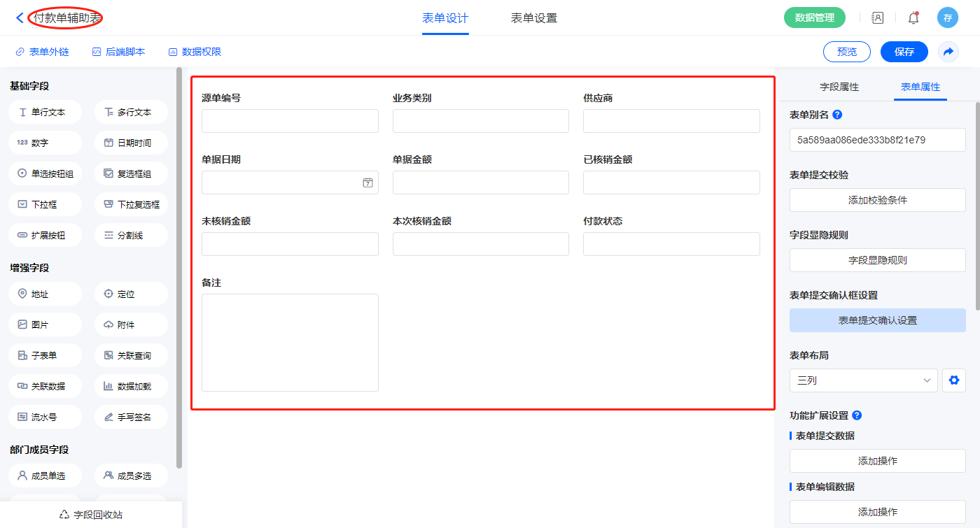This screenshot has width=980, height=528.
Task: Click the share arrow icon next to 保存
Action: [x=948, y=52]
